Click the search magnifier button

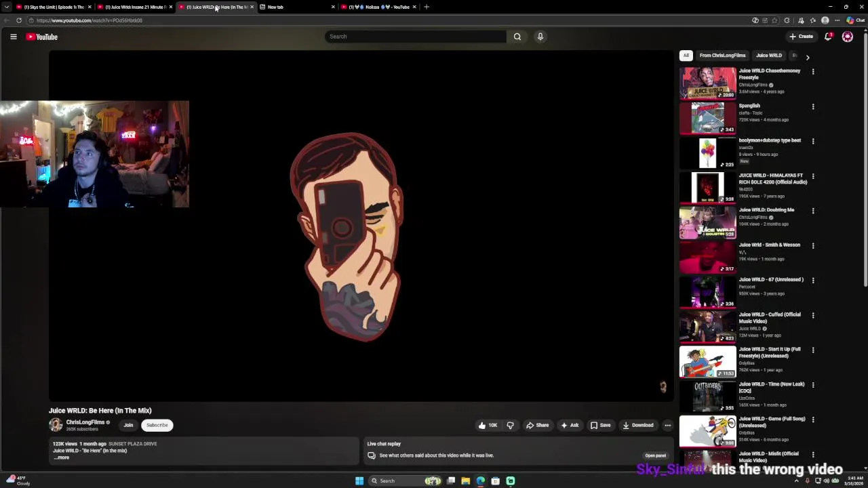point(517,37)
